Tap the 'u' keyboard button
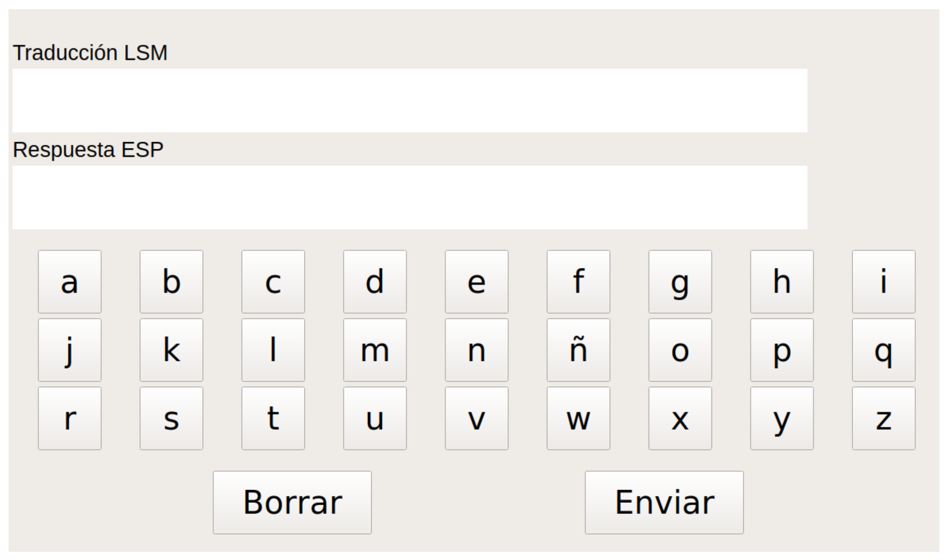949x560 pixels. pyautogui.click(x=375, y=418)
